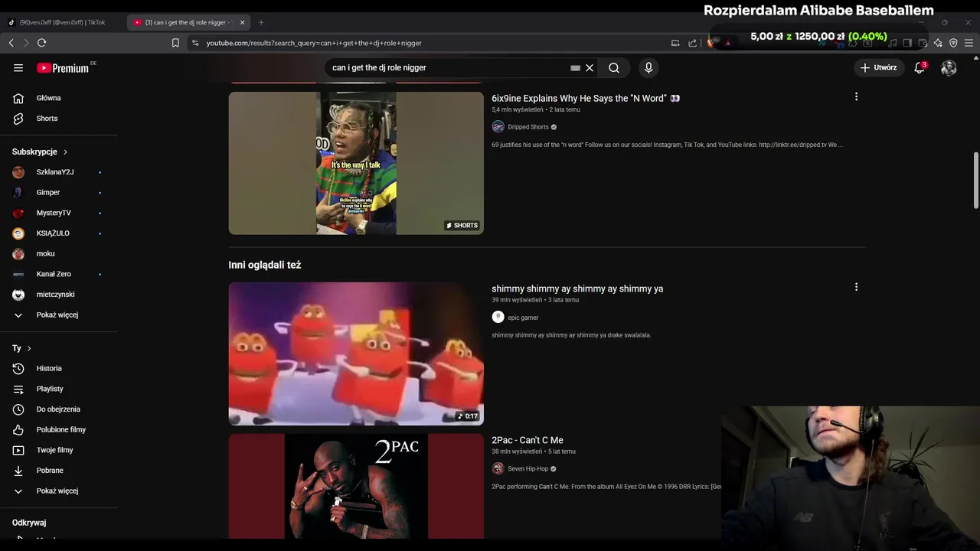Expand subscriptions with Pokaż więcej
This screenshot has width=980, height=551.
pyautogui.click(x=59, y=315)
